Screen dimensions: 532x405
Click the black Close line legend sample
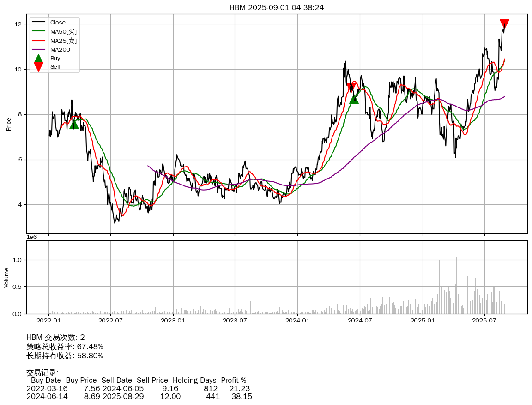[38, 23]
